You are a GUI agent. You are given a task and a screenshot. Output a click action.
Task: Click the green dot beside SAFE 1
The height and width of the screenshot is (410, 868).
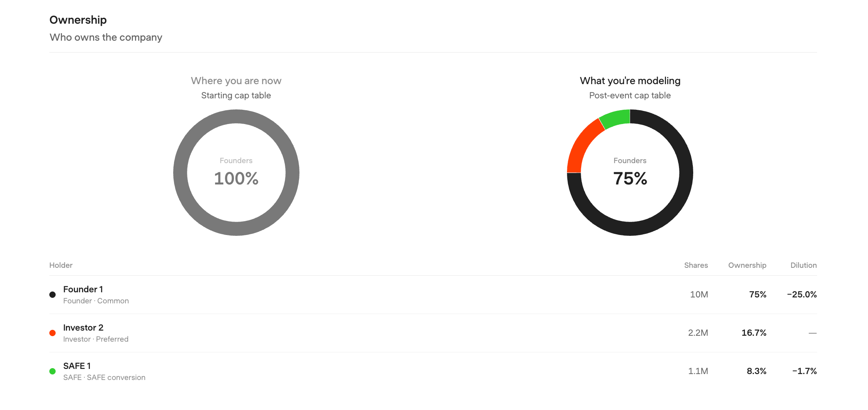click(52, 371)
